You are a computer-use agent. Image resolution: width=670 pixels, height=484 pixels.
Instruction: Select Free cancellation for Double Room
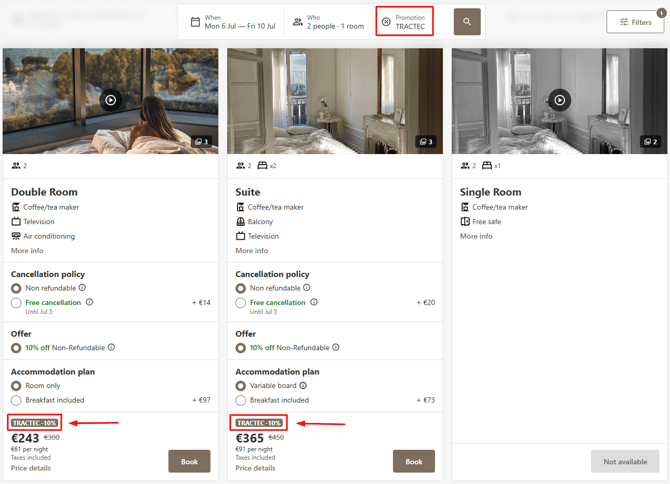[x=16, y=303]
